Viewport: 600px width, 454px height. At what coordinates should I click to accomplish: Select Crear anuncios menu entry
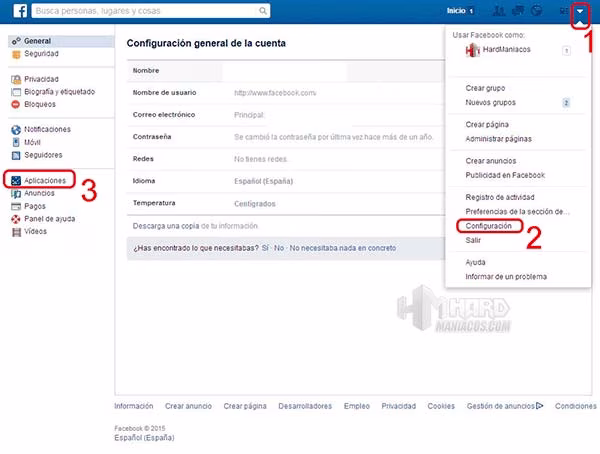[x=491, y=161]
